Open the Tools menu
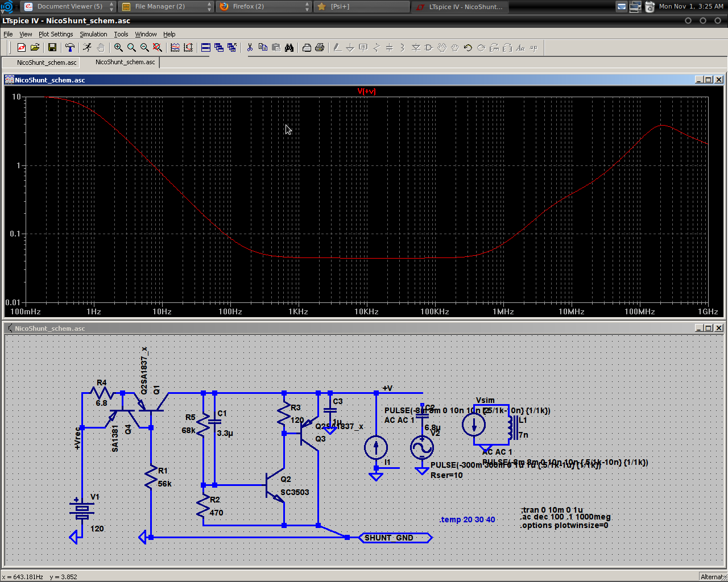Viewport: 728px width, 582px height. [121, 34]
